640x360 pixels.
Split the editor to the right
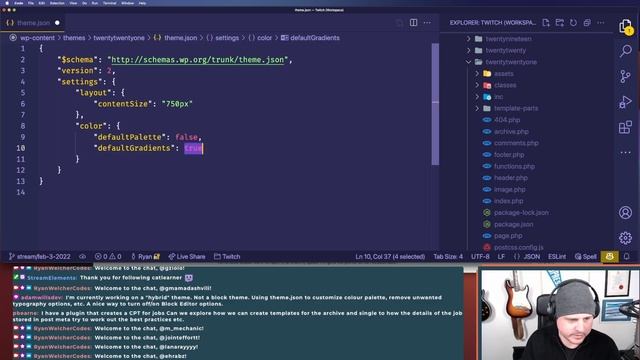tap(413, 23)
